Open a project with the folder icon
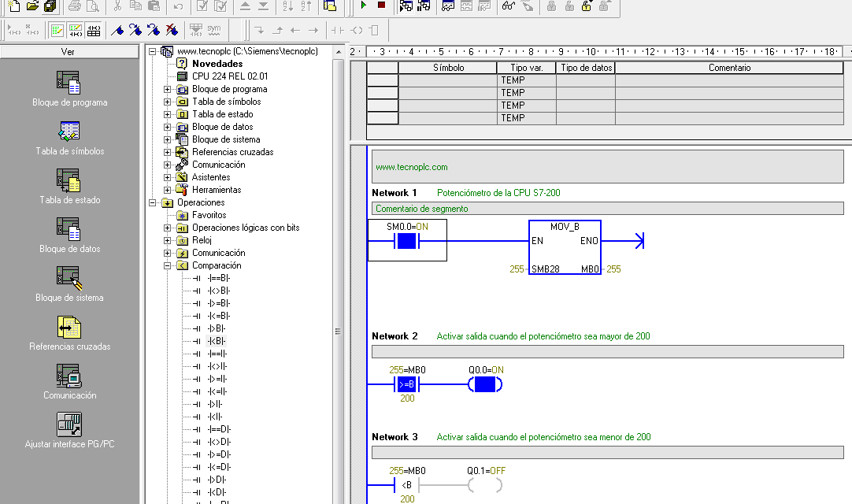 point(32,6)
